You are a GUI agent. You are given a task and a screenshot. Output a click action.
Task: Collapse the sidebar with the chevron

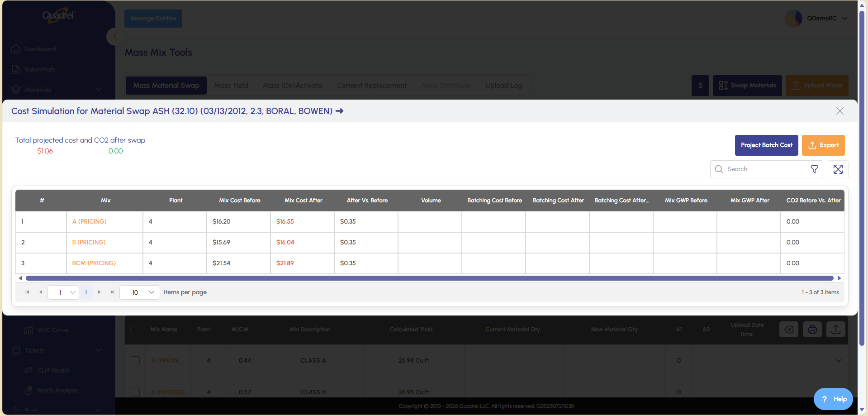click(115, 37)
